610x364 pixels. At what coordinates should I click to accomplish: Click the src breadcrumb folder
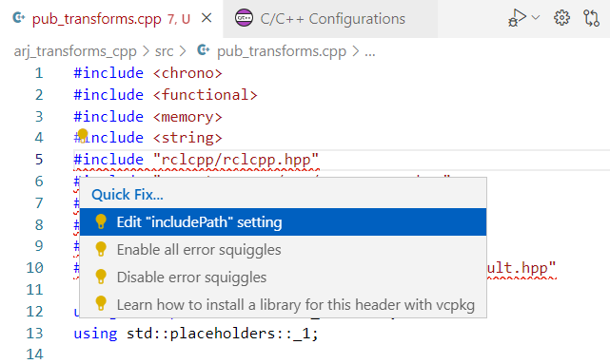(x=164, y=51)
